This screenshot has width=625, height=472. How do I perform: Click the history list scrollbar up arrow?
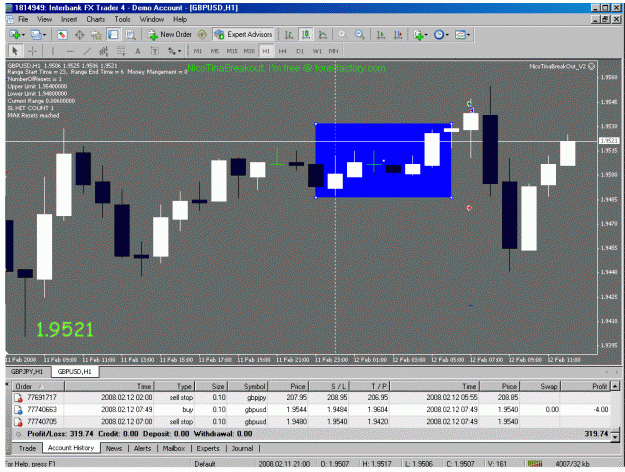click(615, 386)
